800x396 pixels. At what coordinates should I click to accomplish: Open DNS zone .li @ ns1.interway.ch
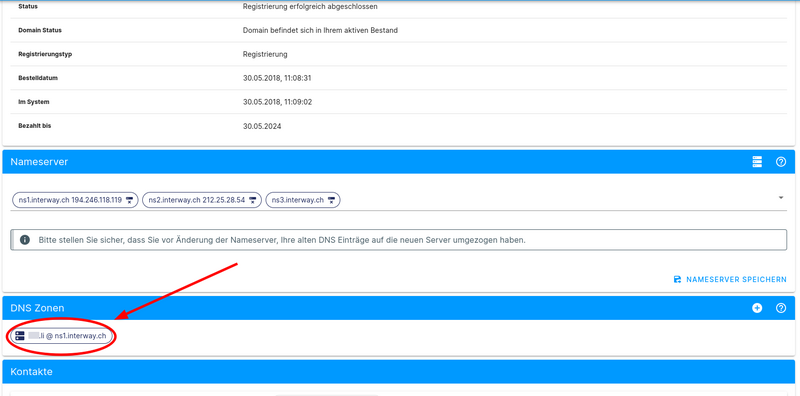61,336
